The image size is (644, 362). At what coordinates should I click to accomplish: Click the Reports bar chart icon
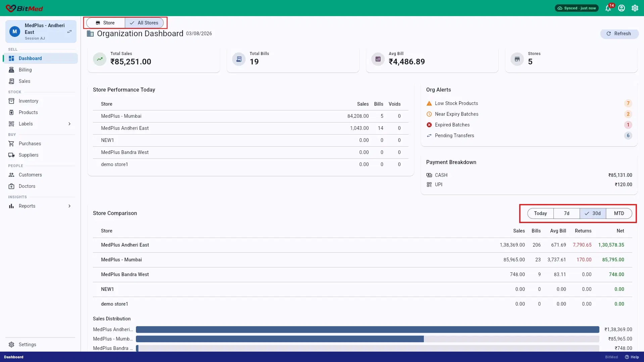[x=11, y=206]
